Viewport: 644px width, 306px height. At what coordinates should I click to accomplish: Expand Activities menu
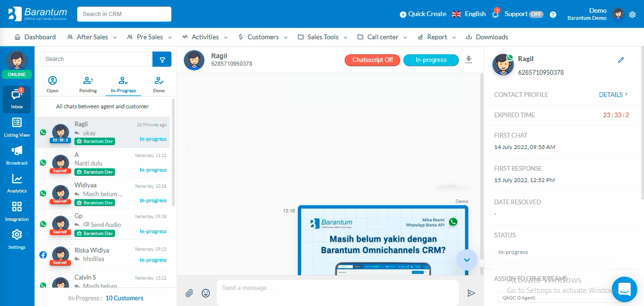pos(205,37)
